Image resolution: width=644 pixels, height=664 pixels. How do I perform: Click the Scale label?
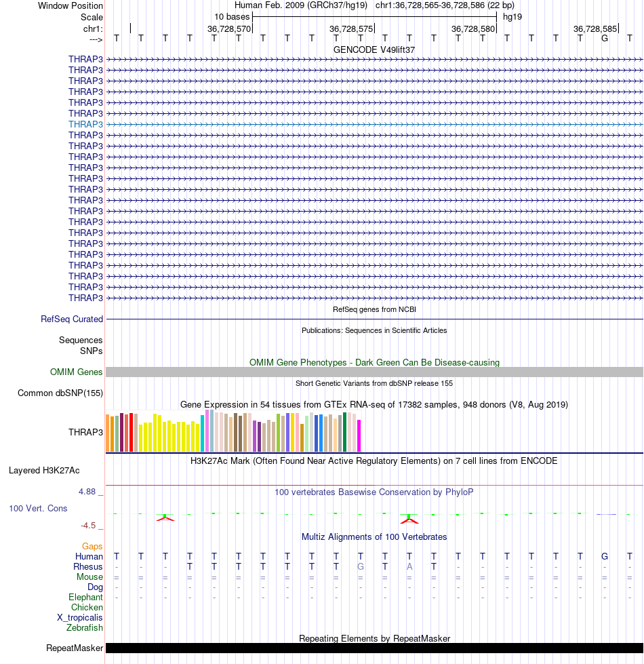pyautogui.click(x=92, y=18)
